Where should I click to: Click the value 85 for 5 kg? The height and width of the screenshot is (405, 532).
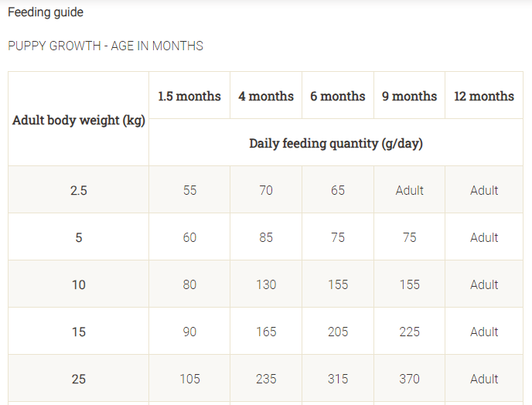point(266,237)
